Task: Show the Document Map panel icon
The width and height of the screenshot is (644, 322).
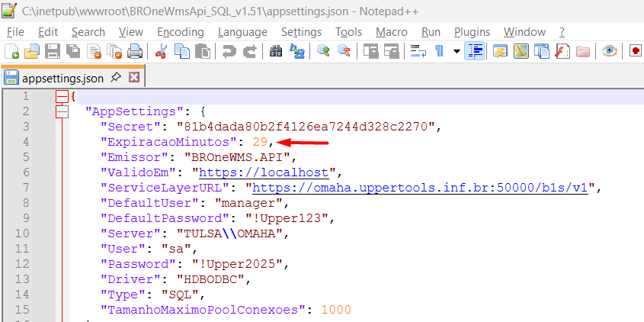Action: tap(521, 51)
